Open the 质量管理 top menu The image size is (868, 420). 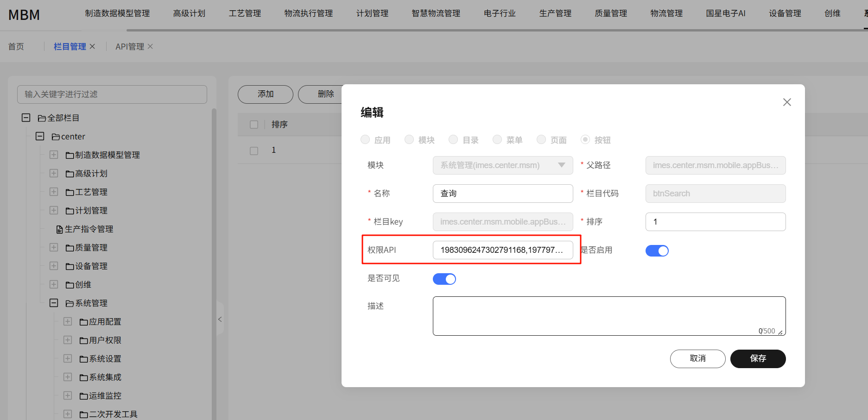click(x=611, y=13)
